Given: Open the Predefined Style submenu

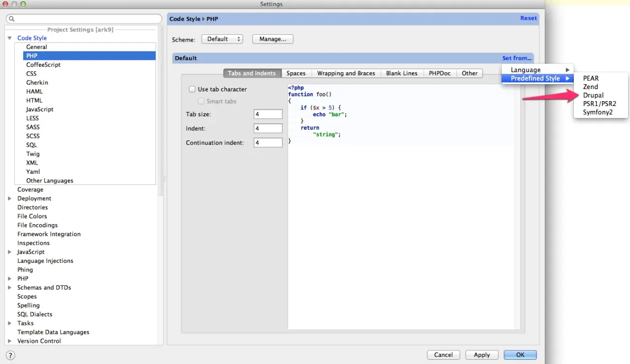Looking at the screenshot, I should [x=537, y=78].
